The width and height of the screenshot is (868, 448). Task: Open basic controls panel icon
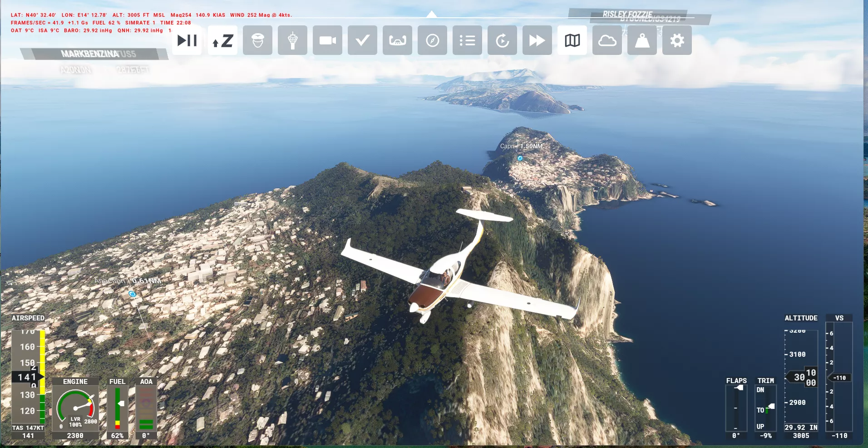tap(397, 40)
